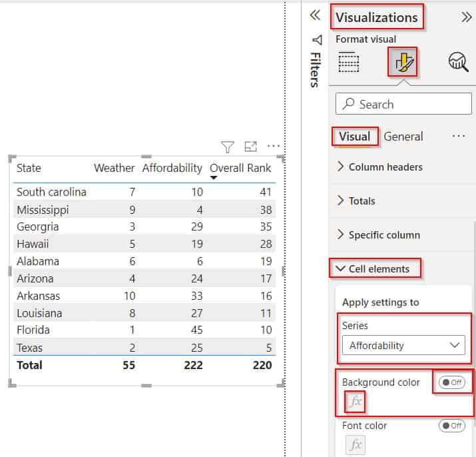This screenshot has height=457, width=476.
Task: Toggle Background color switch on
Action: (452, 382)
